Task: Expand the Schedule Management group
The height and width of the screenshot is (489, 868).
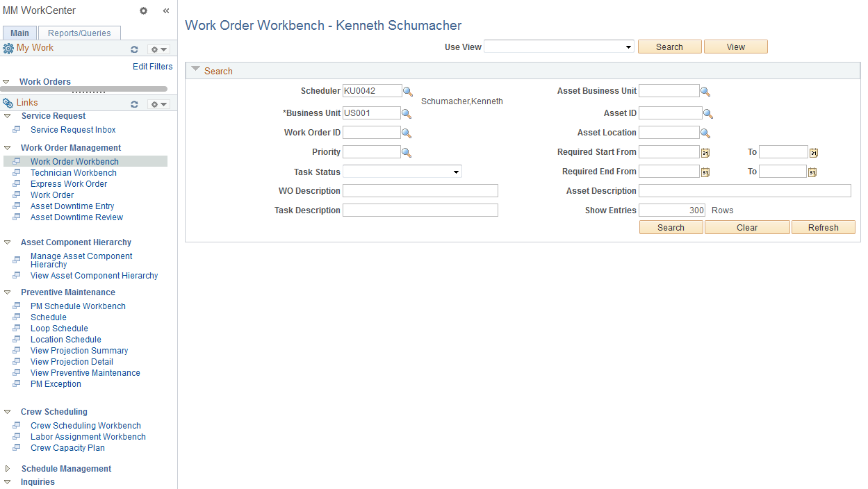Action: 8,469
